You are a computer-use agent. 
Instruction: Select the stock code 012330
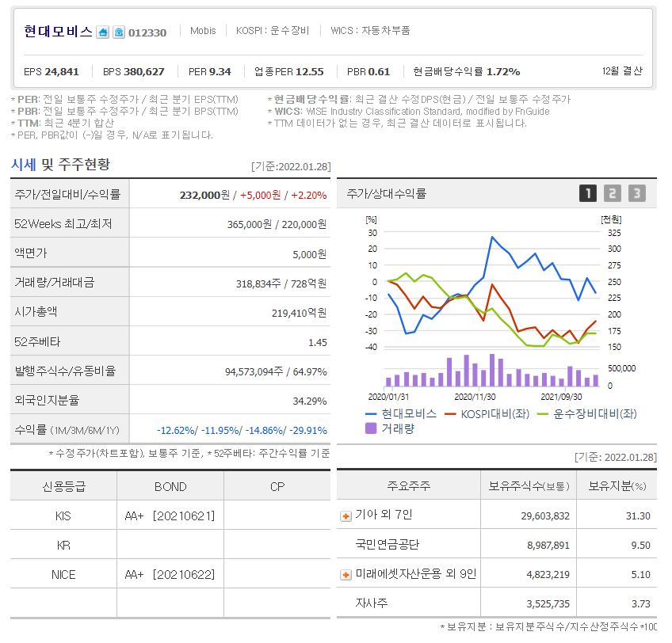[x=147, y=32]
